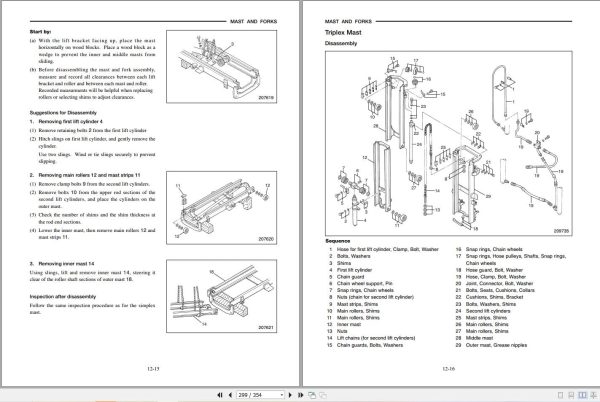Image resolution: width=600 pixels, height=402 pixels.
Task: Click sequence item 'Outer mast, Grease nipples'
Action: click(x=496, y=345)
